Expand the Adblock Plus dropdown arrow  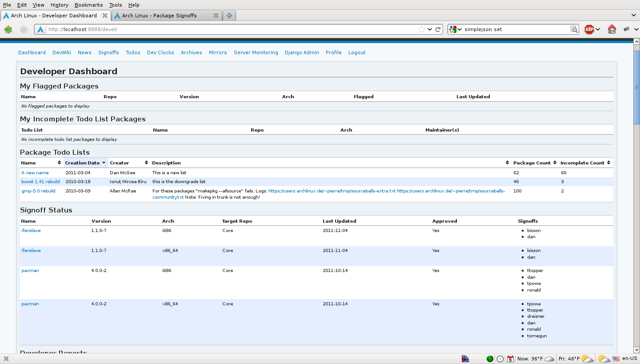598,29
